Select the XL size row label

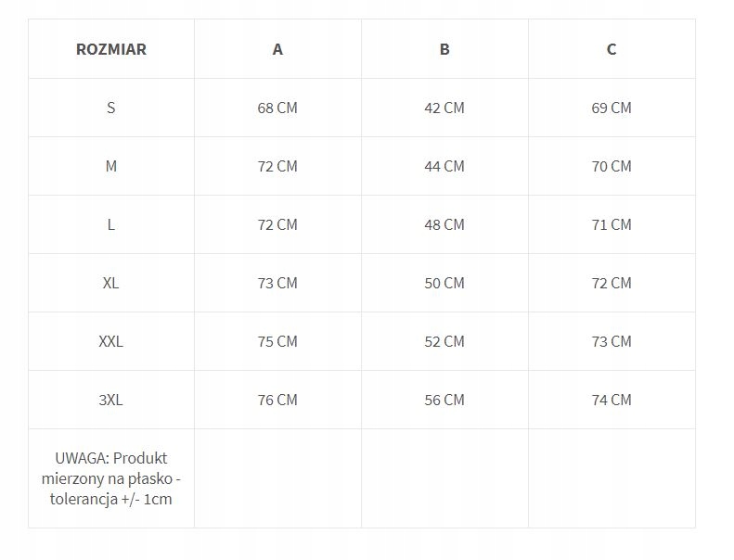(111, 283)
